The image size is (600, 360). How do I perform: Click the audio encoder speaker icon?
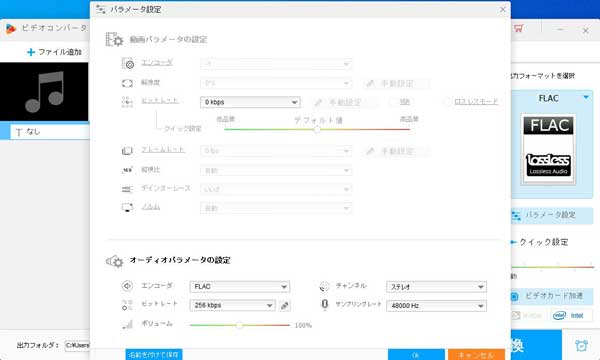pyautogui.click(x=127, y=286)
